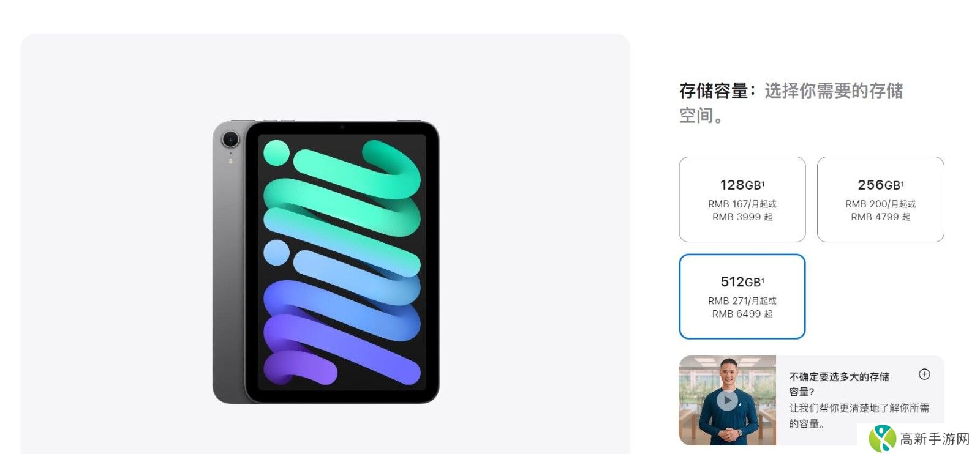Viewport: 980px width, 454px height.
Task: Click the specialist video thumbnail
Action: [x=728, y=400]
